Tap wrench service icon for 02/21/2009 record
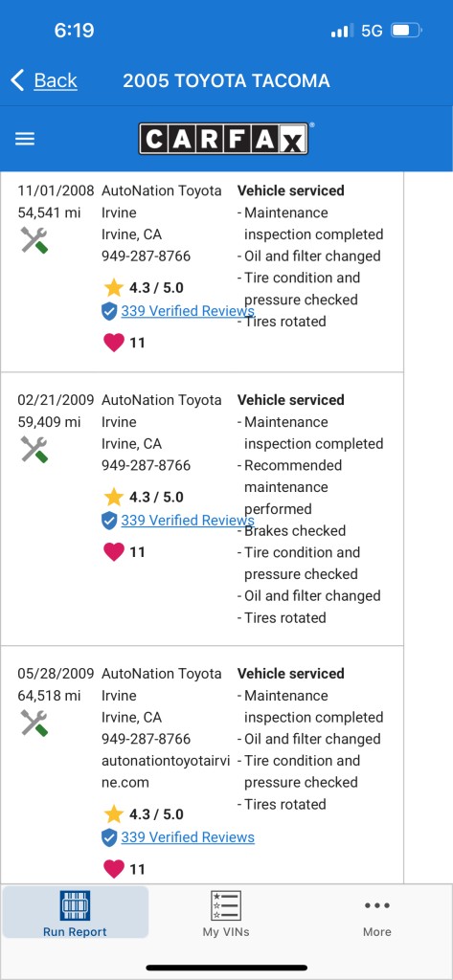Image resolution: width=453 pixels, height=980 pixels. (34, 450)
